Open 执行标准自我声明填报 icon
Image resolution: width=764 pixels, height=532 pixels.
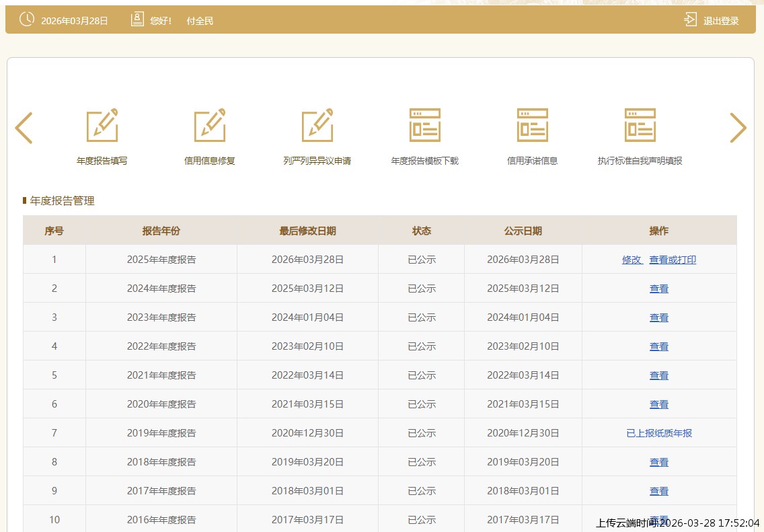640,125
